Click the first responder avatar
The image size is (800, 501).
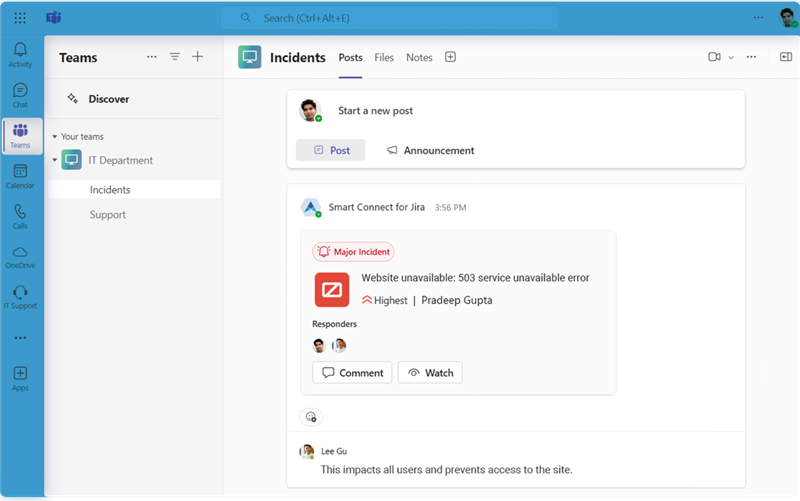pyautogui.click(x=319, y=345)
